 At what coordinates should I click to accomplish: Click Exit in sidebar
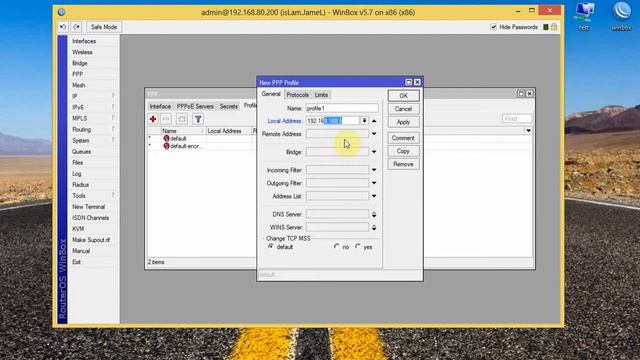click(x=76, y=262)
